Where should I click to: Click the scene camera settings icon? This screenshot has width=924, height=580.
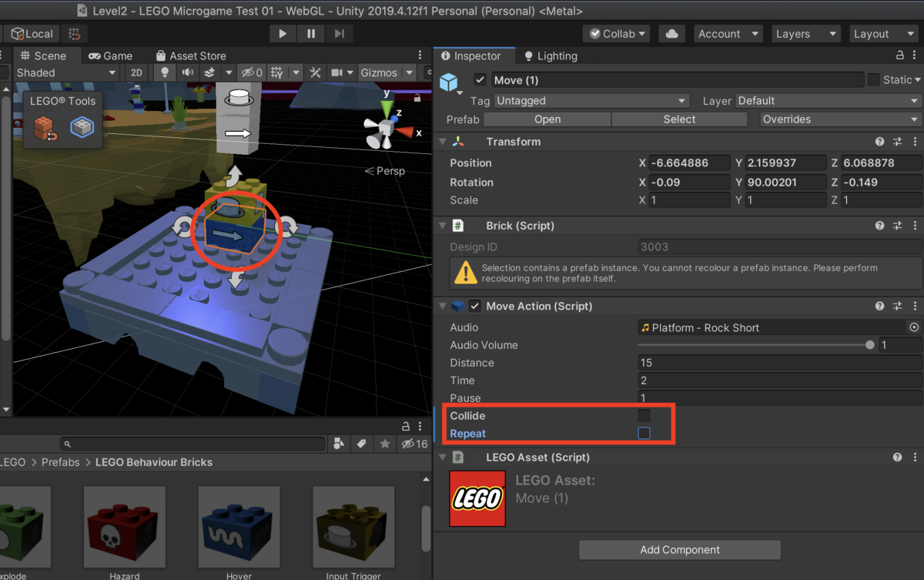[336, 72]
